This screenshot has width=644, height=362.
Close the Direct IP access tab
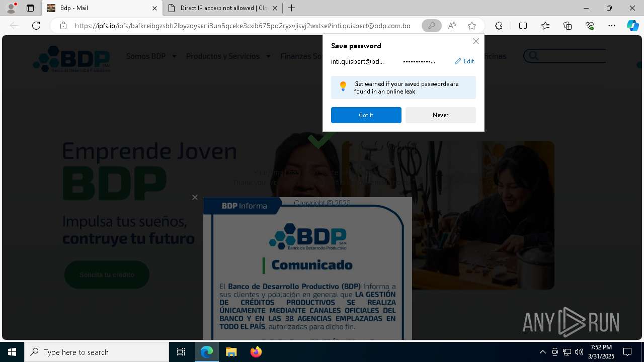(x=275, y=8)
